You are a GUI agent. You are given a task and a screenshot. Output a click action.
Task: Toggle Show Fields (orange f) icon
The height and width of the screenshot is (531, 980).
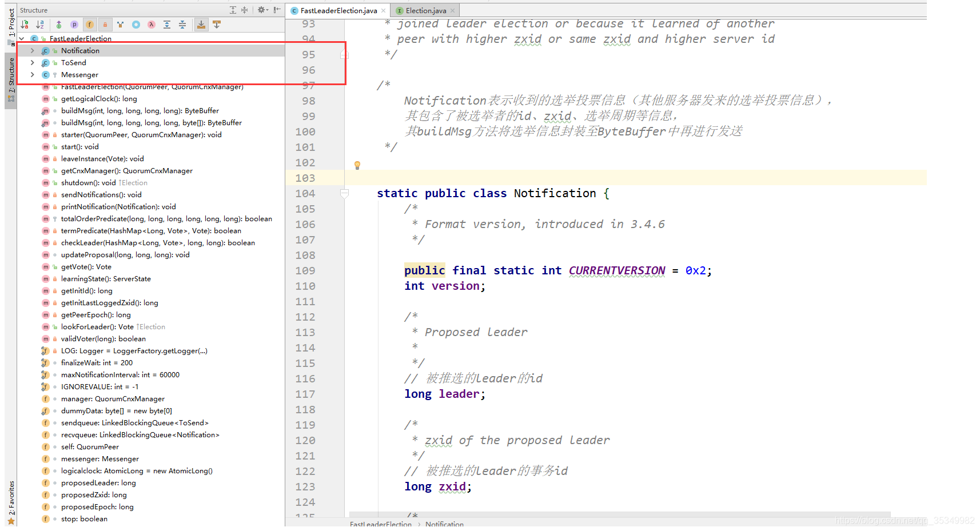[90, 25]
